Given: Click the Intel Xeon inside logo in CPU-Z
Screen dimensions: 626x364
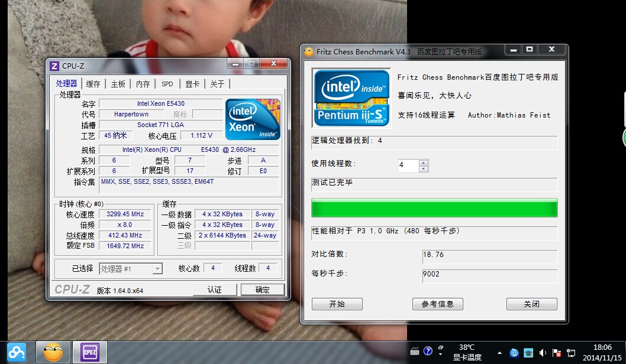Looking at the screenshot, I should [253, 119].
